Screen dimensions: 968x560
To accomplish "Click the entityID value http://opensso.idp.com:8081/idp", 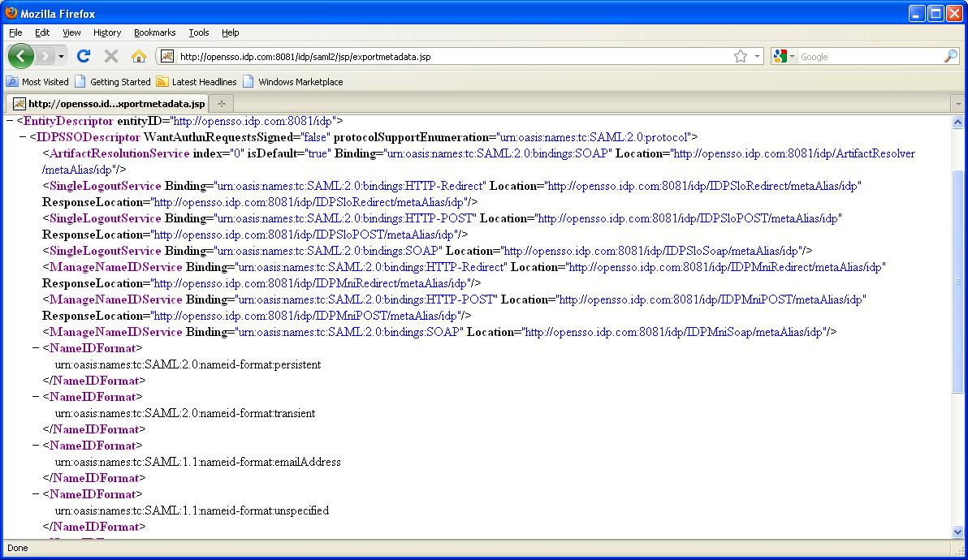I will pyautogui.click(x=253, y=121).
